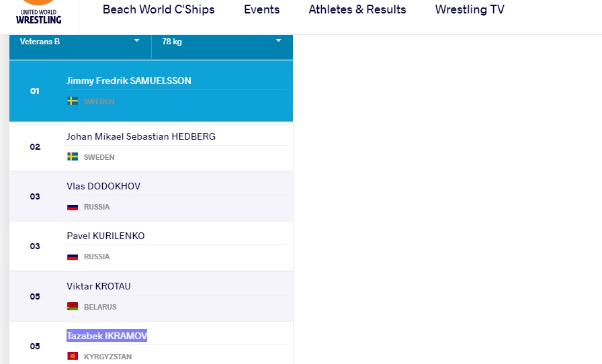
Task: Click the highlighted Tazabek IKRAMOV name
Action: [107, 336]
